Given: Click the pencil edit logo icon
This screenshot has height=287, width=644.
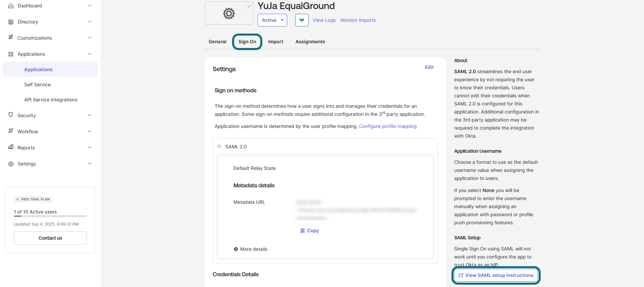Looking at the screenshot, I should pyautogui.click(x=249, y=6).
